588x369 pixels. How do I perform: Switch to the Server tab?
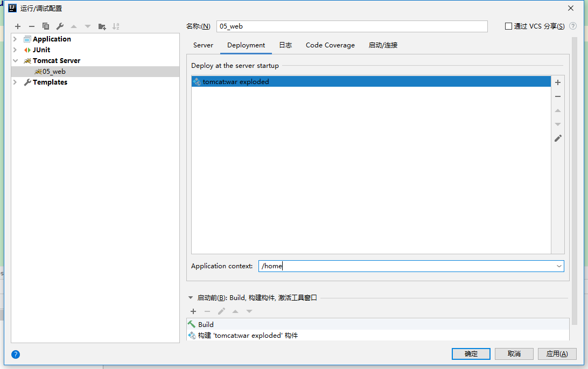[203, 45]
